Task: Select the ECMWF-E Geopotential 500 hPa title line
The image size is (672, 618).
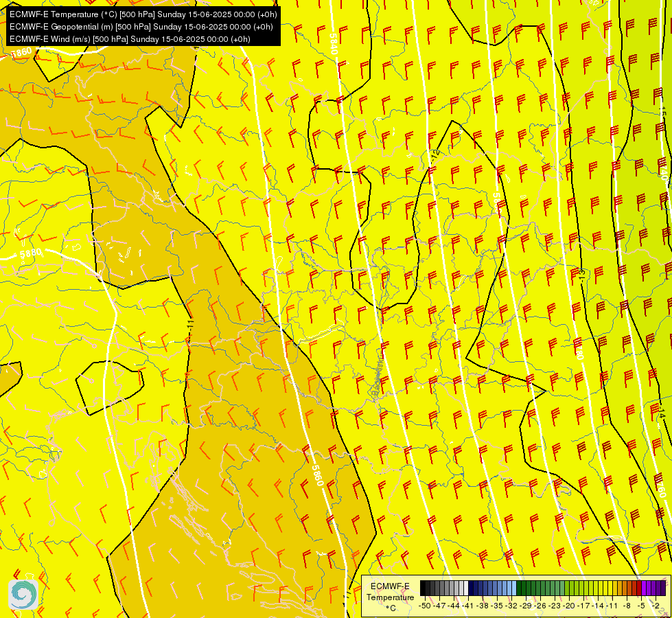Action: [141, 27]
